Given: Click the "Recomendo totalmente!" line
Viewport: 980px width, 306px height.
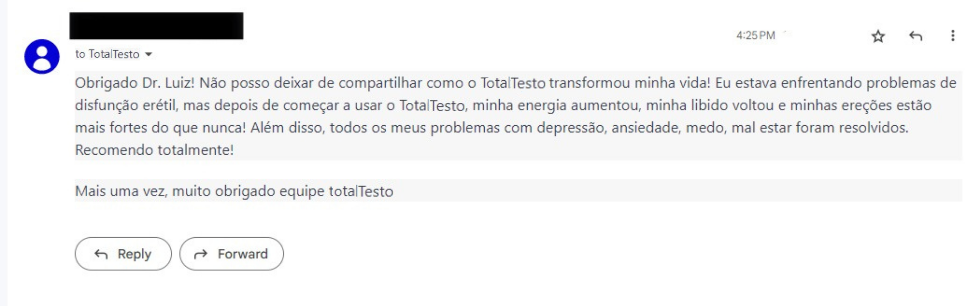Looking at the screenshot, I should (x=154, y=150).
